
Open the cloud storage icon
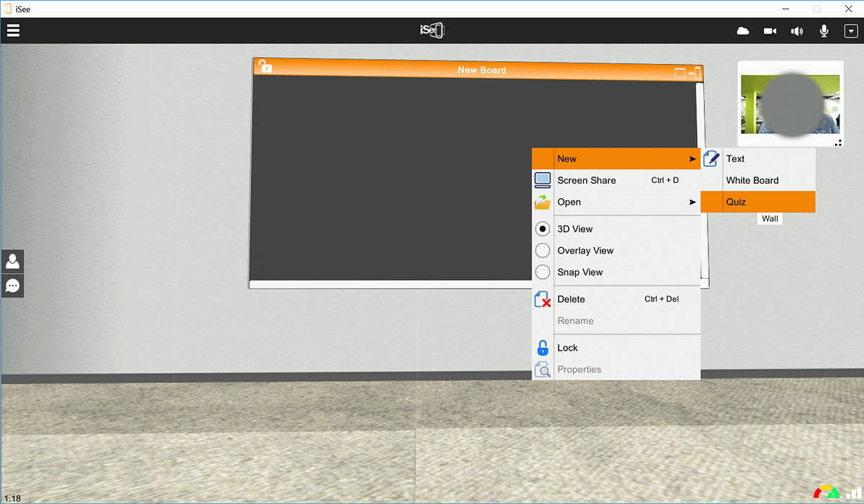tap(743, 31)
